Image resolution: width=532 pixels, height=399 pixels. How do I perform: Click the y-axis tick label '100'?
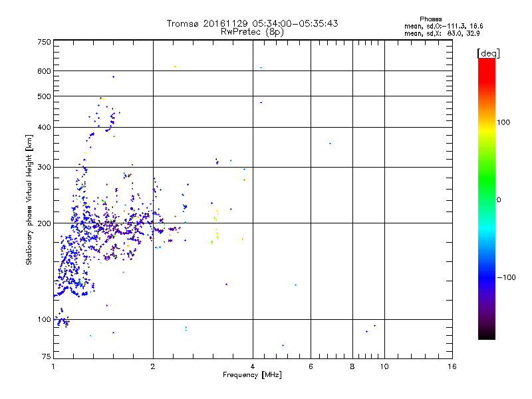tap(45, 319)
